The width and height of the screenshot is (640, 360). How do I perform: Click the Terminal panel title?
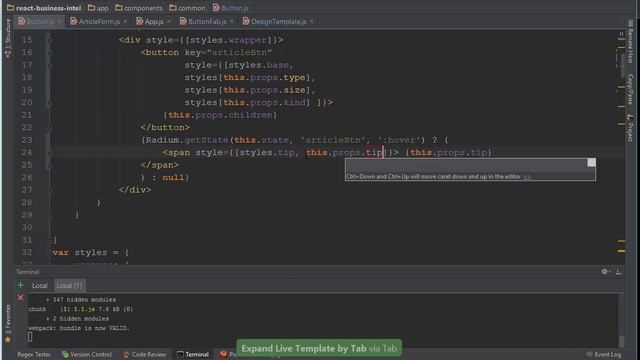(27, 272)
